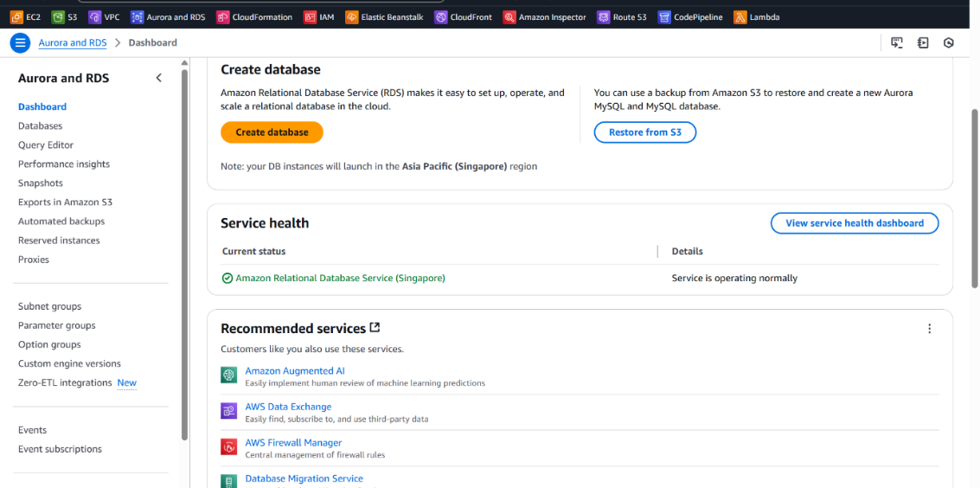The width and height of the screenshot is (980, 488).
Task: Click the Dashboard breadcrumb text
Action: (x=152, y=42)
